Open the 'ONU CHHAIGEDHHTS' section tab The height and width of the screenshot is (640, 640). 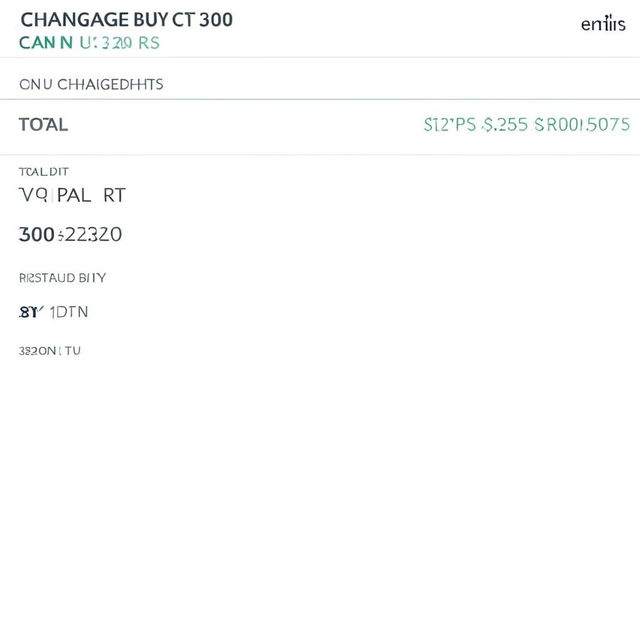(x=91, y=84)
